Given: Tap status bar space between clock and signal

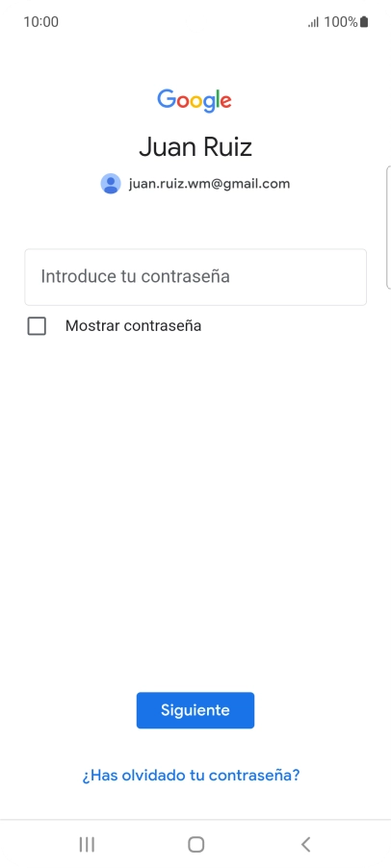Looking at the screenshot, I should tap(183, 22).
